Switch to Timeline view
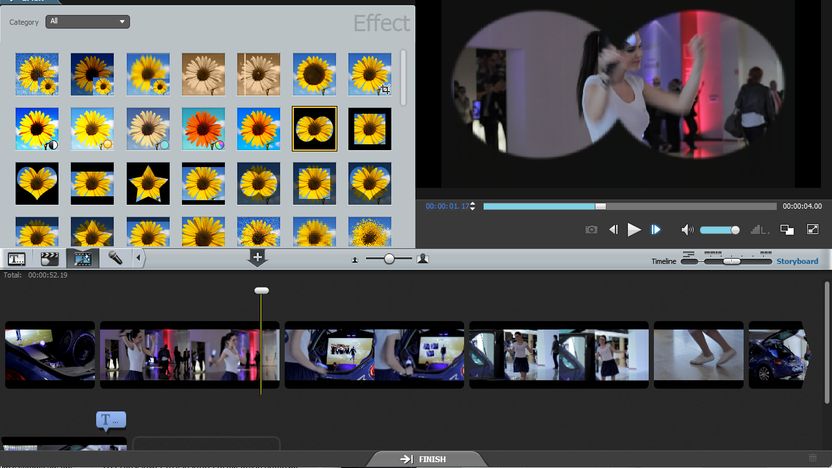 coord(664,261)
